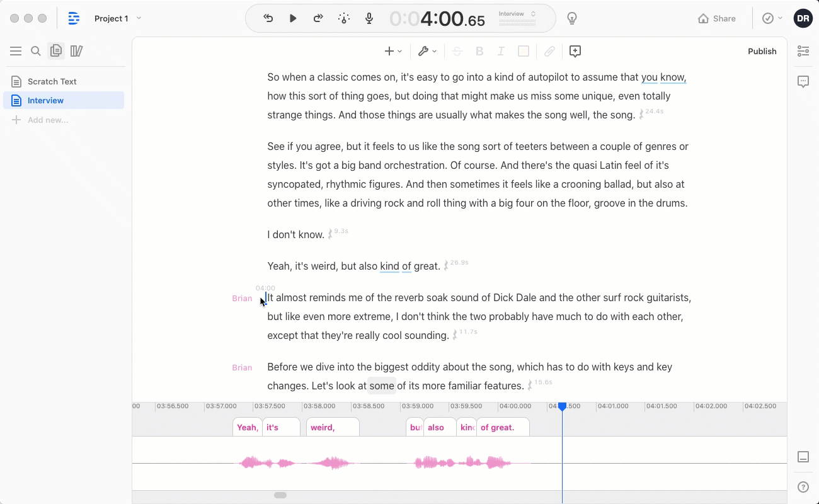Open the lightbulb tips icon

[x=572, y=18]
